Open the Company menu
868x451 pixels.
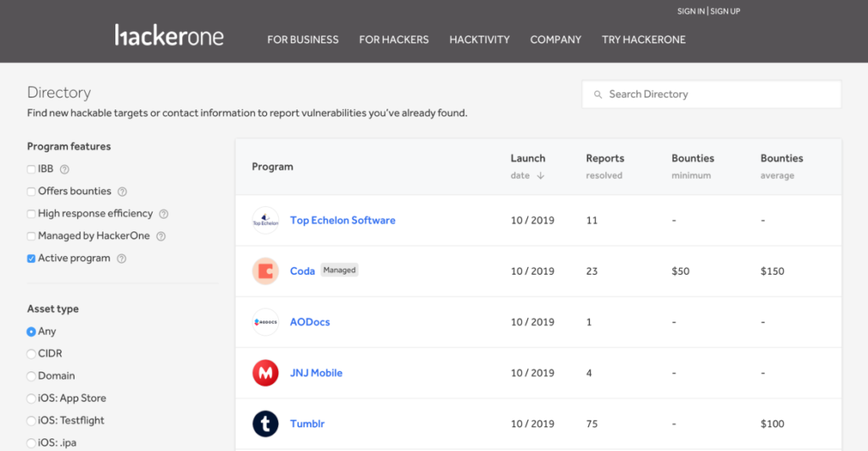coord(556,40)
